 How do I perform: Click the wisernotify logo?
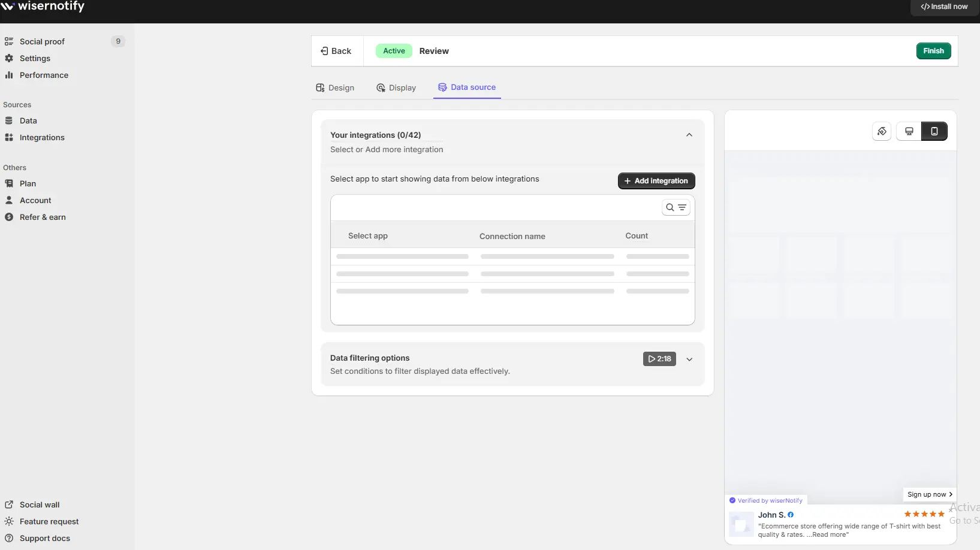click(x=43, y=6)
